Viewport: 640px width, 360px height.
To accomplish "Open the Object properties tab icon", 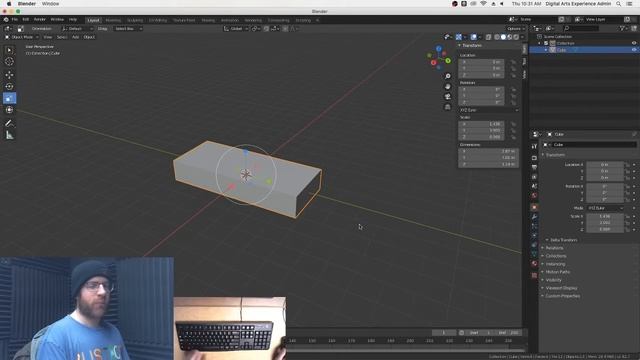I will click(x=534, y=207).
